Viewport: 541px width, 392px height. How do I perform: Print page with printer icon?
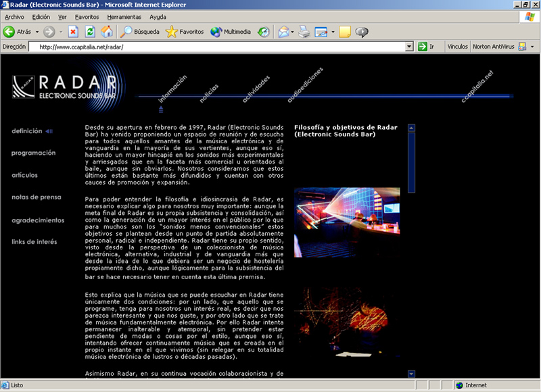pos(304,32)
